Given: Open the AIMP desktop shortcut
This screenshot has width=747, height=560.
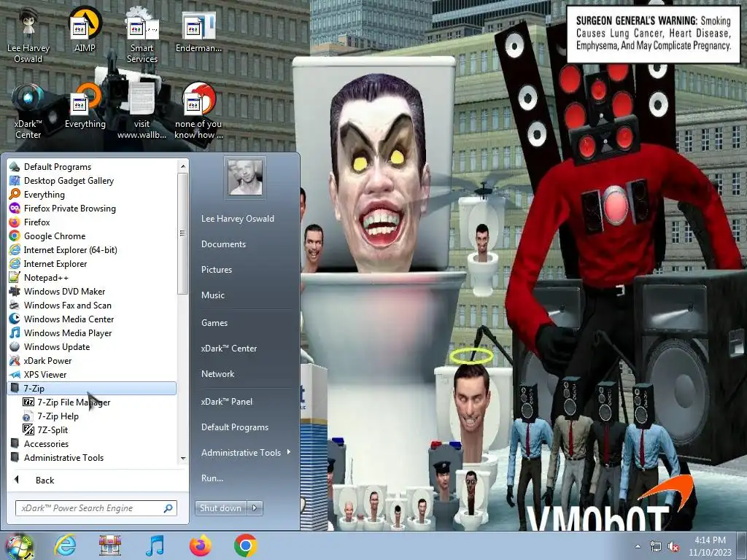Looking at the screenshot, I should [x=85, y=31].
